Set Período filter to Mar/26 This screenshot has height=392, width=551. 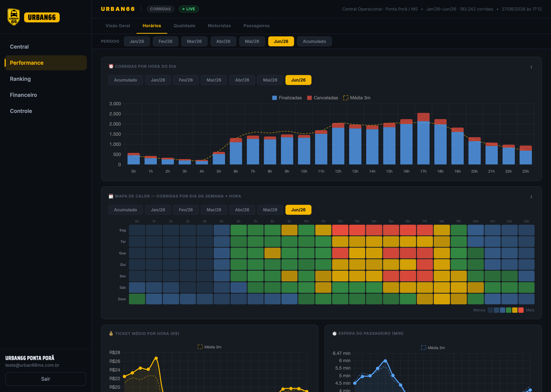click(x=194, y=41)
